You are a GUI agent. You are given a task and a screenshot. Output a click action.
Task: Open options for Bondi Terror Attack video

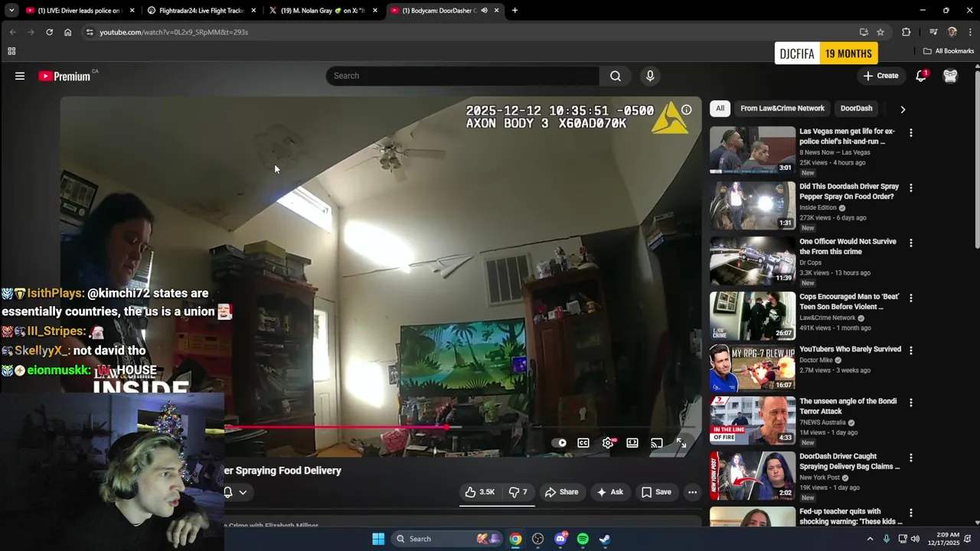pyautogui.click(x=910, y=403)
